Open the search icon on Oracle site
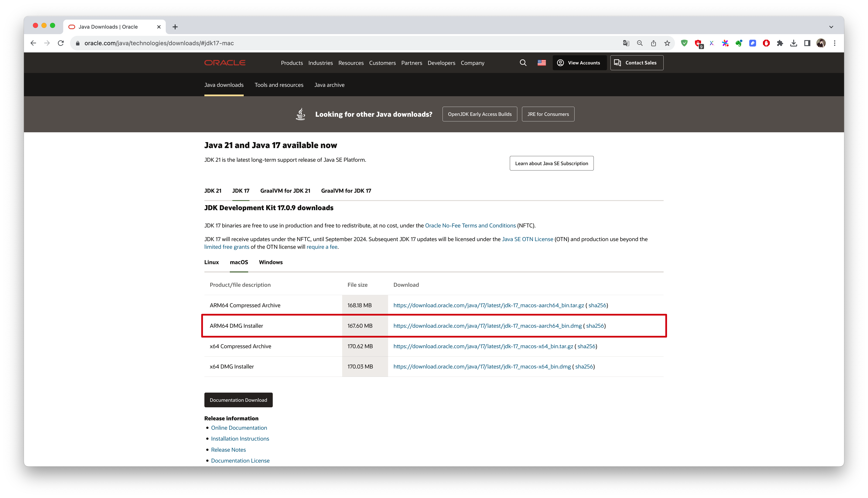The width and height of the screenshot is (868, 498). coord(523,63)
